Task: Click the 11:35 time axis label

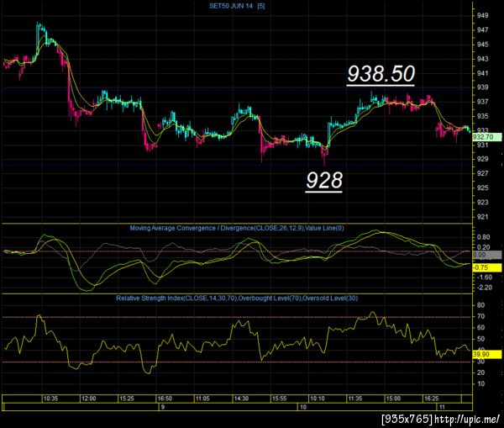Action: click(x=355, y=399)
